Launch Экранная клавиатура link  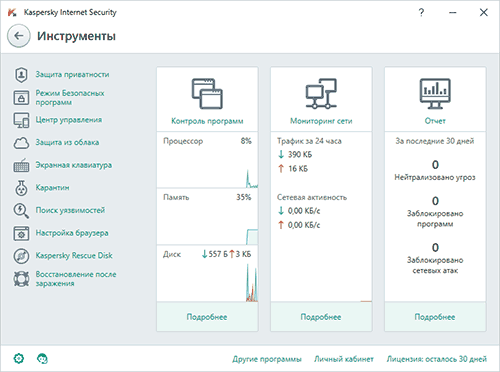(x=74, y=165)
